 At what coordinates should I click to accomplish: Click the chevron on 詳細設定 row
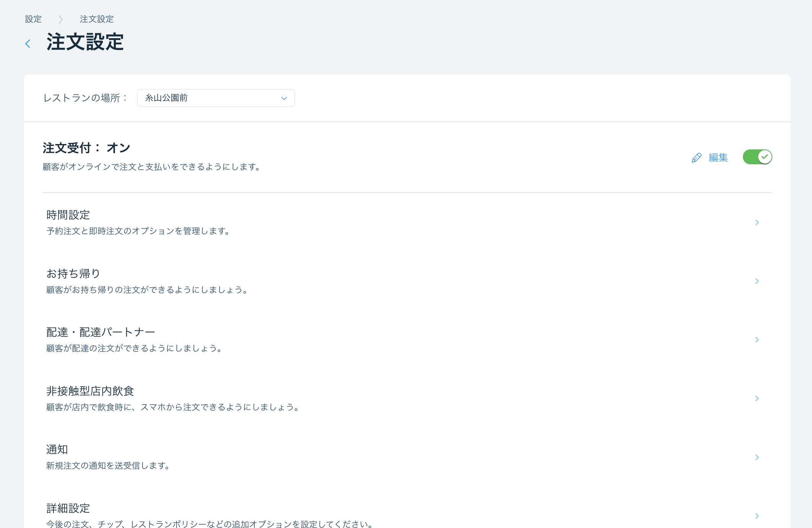[x=757, y=516]
